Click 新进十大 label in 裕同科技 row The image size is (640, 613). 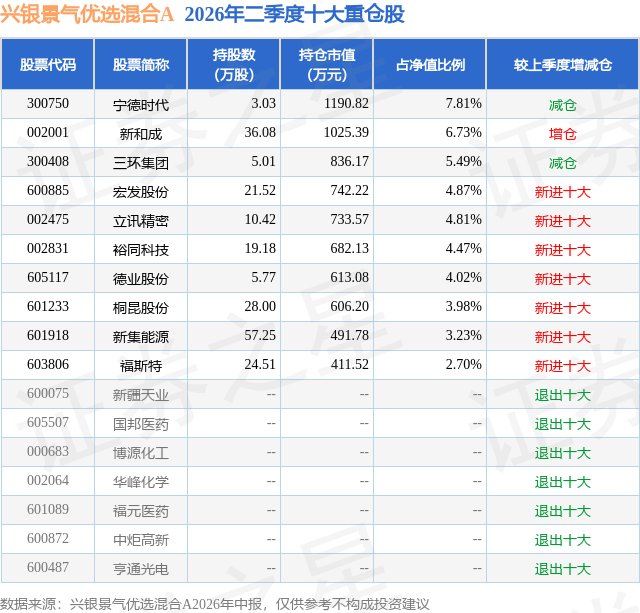[562, 250]
